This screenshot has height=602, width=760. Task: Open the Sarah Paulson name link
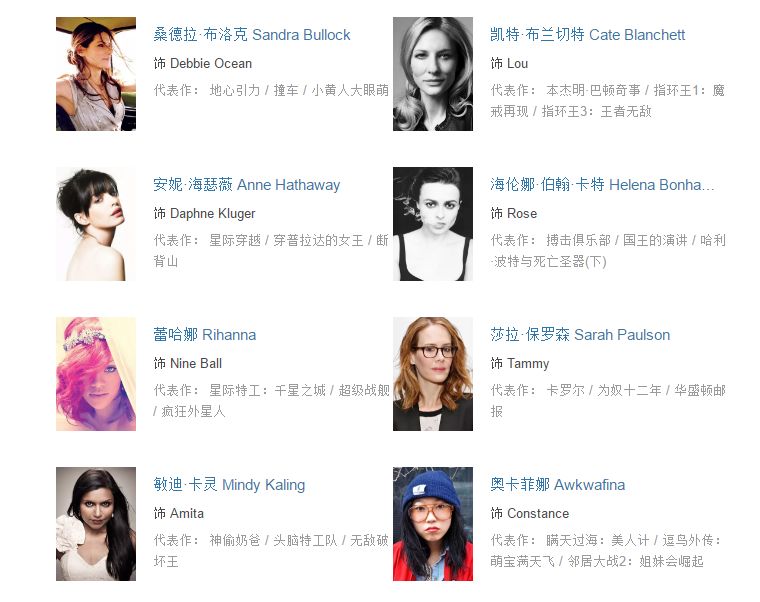pyautogui.click(x=580, y=334)
